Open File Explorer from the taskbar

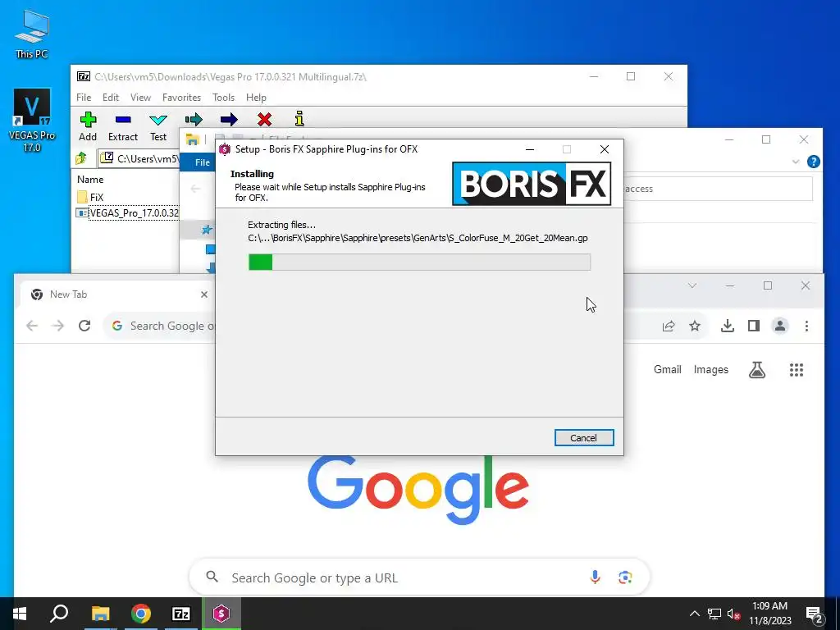click(100, 614)
